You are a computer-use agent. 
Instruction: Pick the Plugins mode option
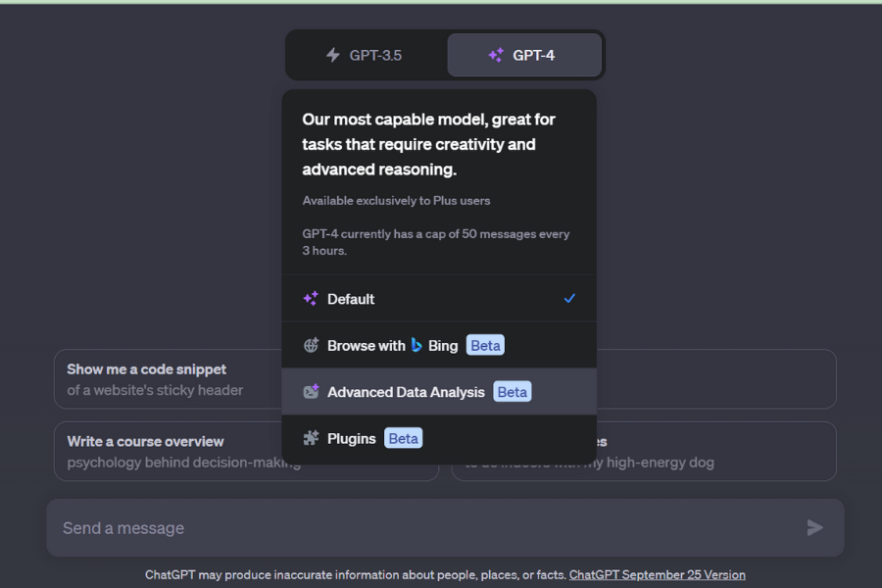click(x=439, y=439)
